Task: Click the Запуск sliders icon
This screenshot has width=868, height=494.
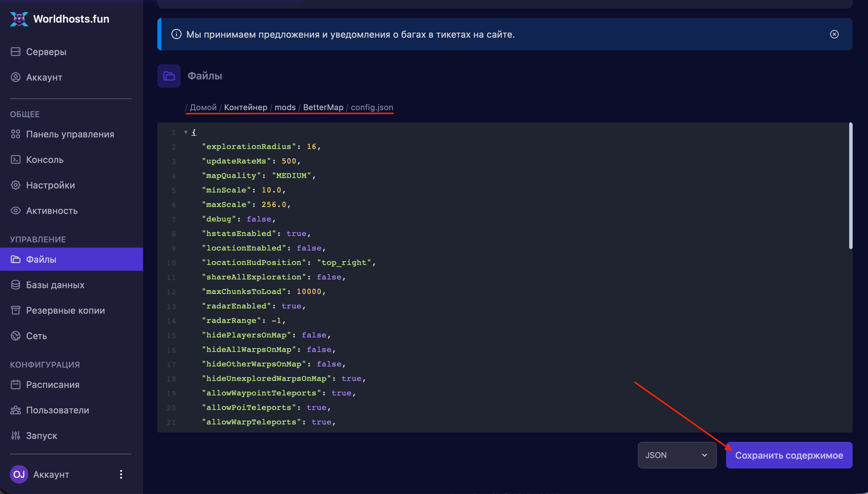Action: click(16, 435)
